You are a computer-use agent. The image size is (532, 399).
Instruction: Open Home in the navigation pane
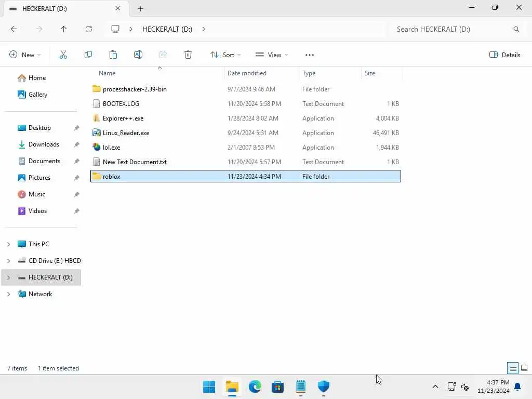pos(37,78)
